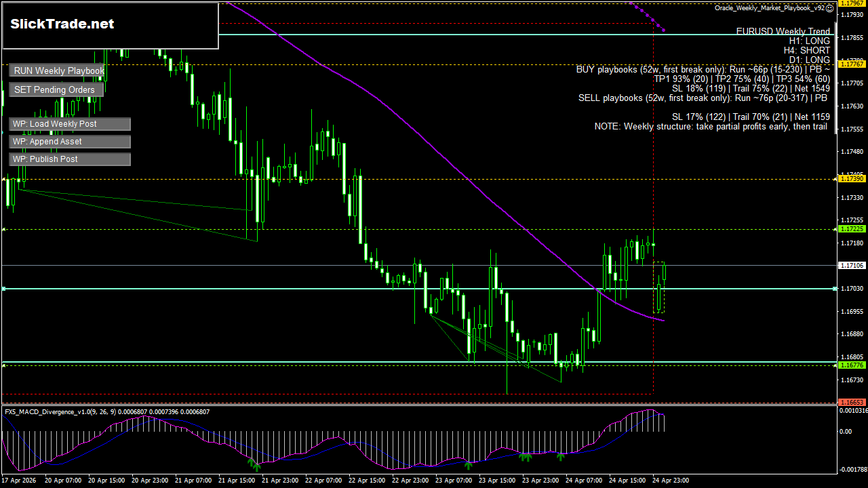The height and width of the screenshot is (488, 868).
Task: Click the RUN Weekly Playbook button
Action: [57, 70]
